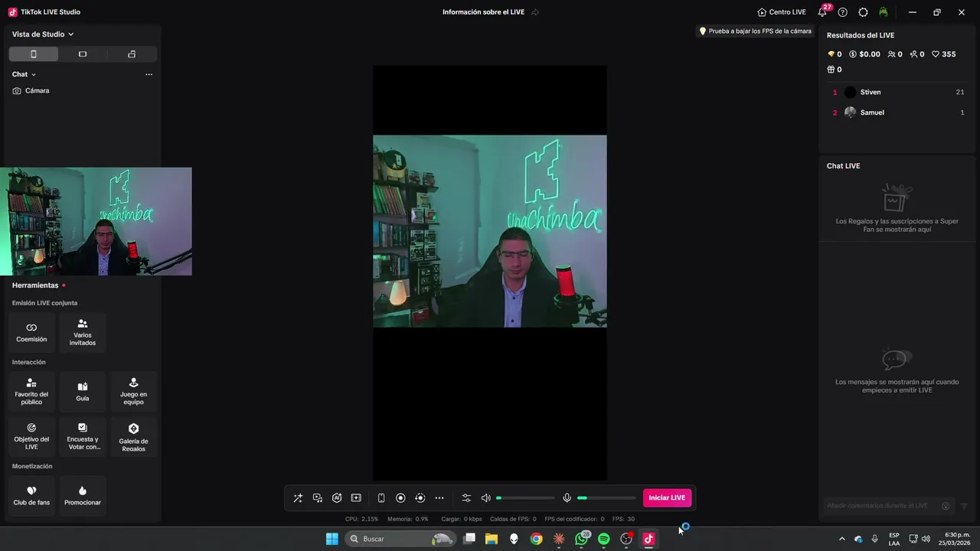Open the green profile avatar
The width and height of the screenshot is (980, 551).
coord(884,12)
